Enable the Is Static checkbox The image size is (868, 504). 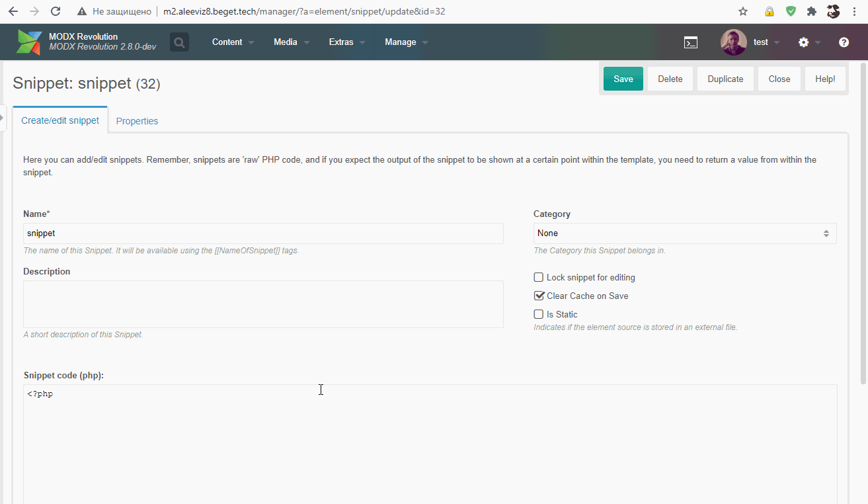[539, 314]
